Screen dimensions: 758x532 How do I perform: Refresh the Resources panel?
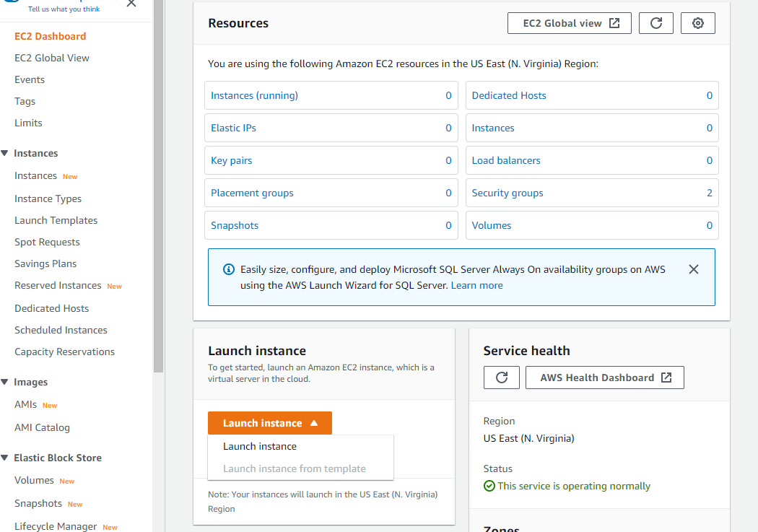[x=655, y=23]
